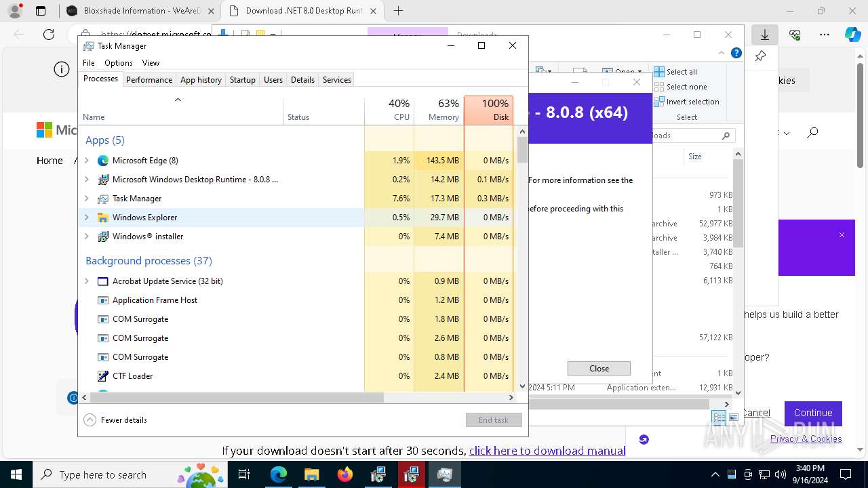
Task: Refresh the Edge browser page
Action: coord(49,35)
